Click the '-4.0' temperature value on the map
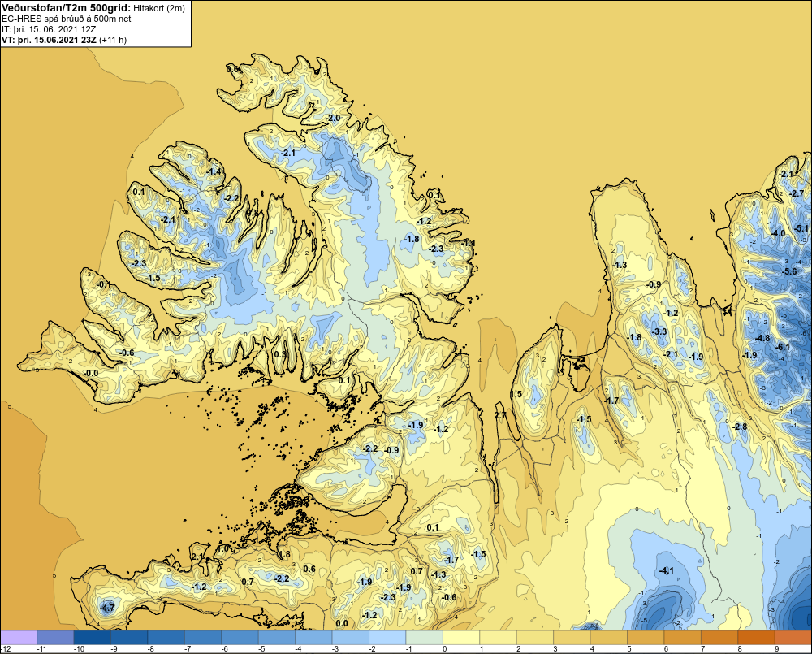This screenshot has height=654, width=812. click(779, 233)
